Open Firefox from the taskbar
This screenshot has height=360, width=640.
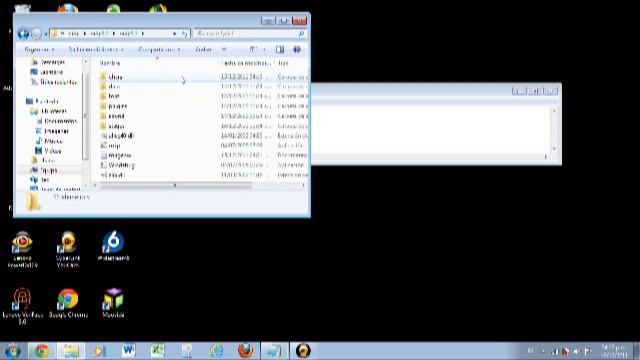tap(245, 351)
